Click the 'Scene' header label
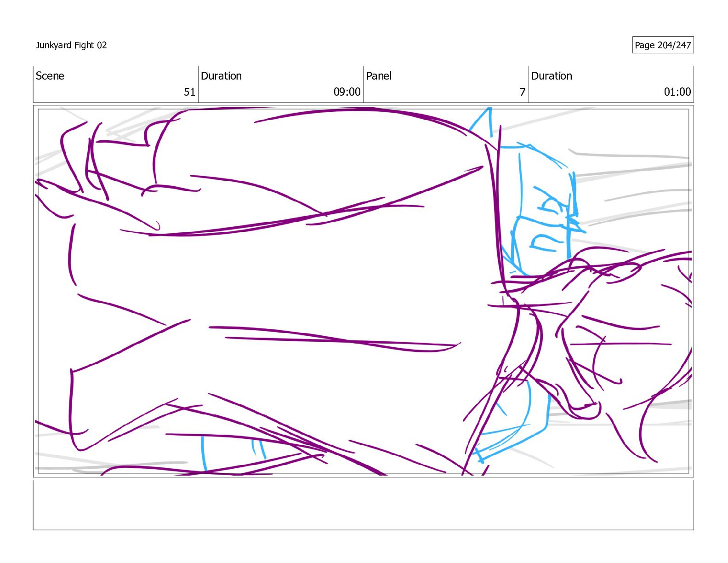The width and height of the screenshot is (728, 563). (x=50, y=76)
